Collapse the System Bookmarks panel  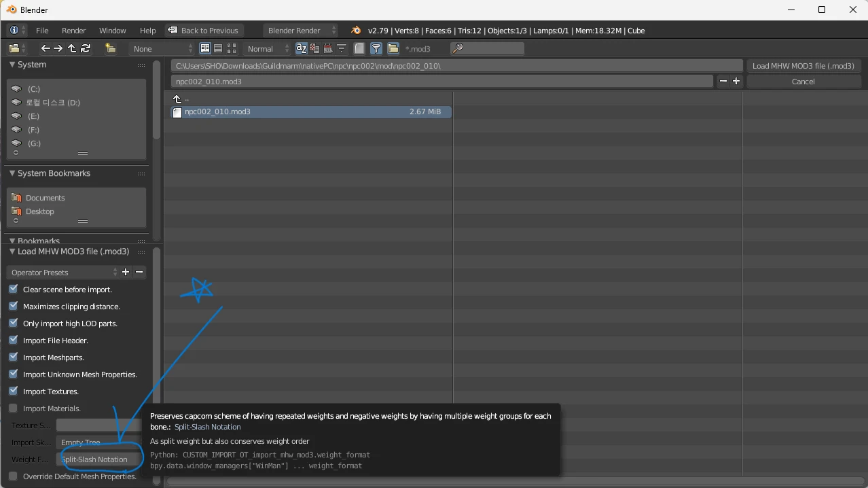point(12,173)
